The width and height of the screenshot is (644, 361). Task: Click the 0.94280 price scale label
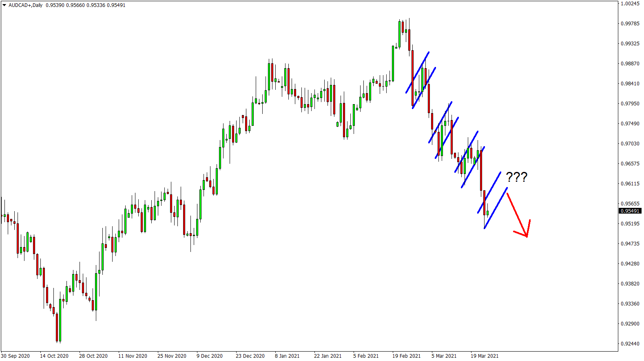[x=630, y=264]
